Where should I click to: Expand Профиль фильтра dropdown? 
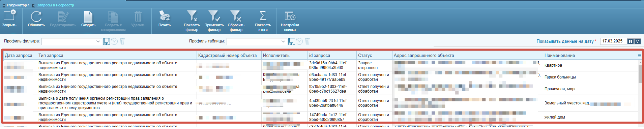[98, 41]
